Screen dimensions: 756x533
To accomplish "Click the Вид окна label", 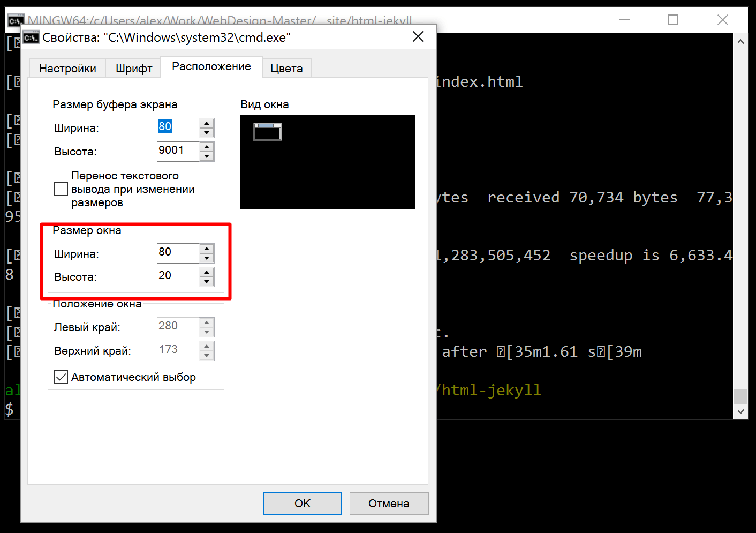I will 264,104.
